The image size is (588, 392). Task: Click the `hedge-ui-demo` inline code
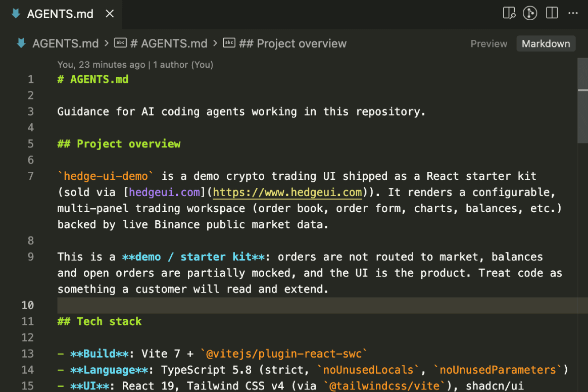pos(106,176)
